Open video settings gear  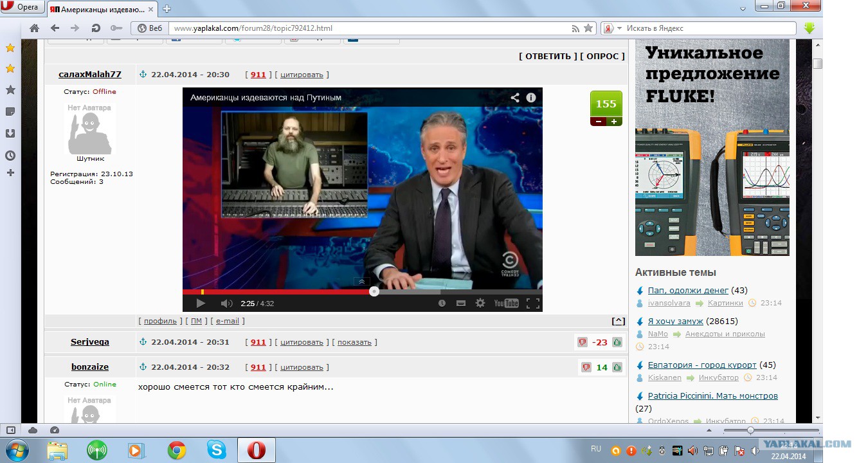click(480, 304)
